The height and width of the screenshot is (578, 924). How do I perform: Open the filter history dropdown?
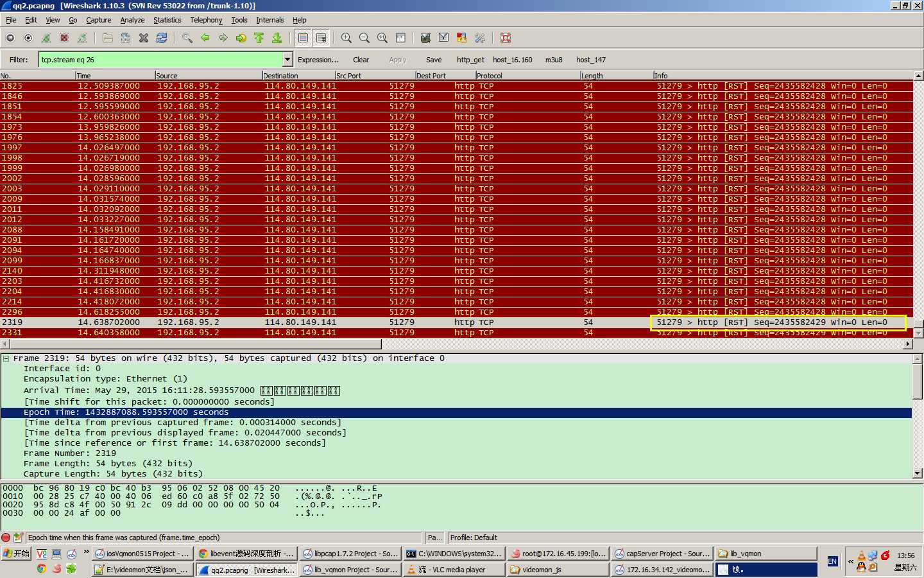[287, 60]
